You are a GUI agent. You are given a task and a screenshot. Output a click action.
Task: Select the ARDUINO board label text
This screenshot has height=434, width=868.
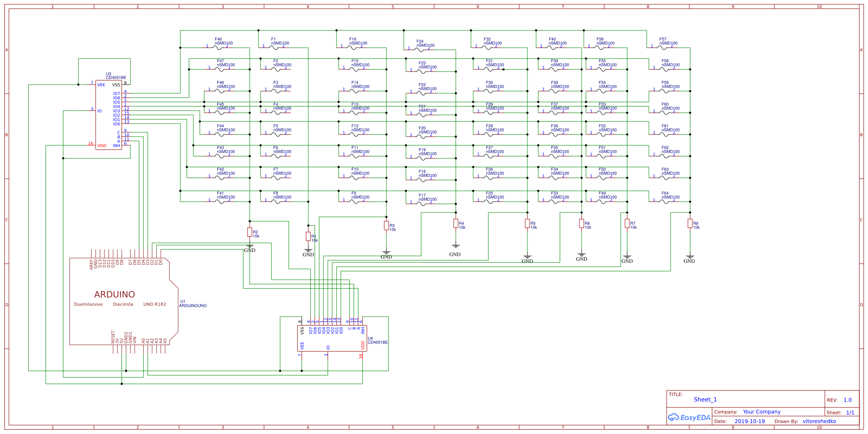tap(115, 294)
